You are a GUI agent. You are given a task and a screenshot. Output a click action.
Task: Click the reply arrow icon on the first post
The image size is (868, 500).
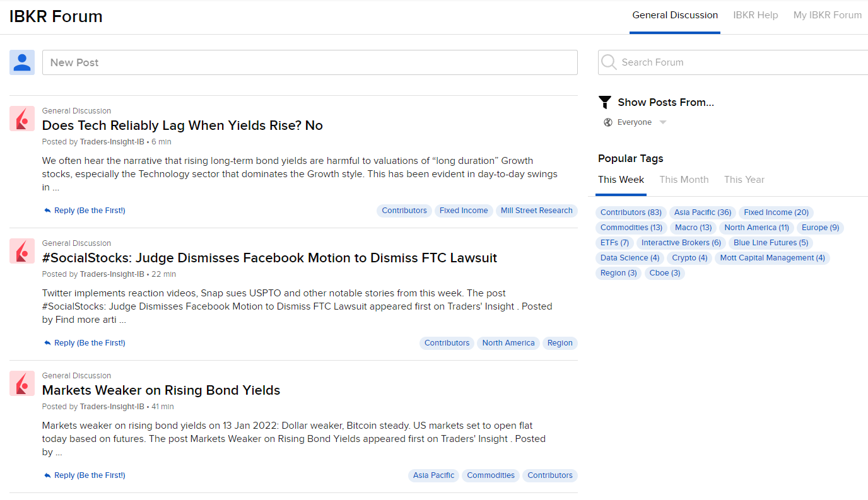tap(47, 209)
